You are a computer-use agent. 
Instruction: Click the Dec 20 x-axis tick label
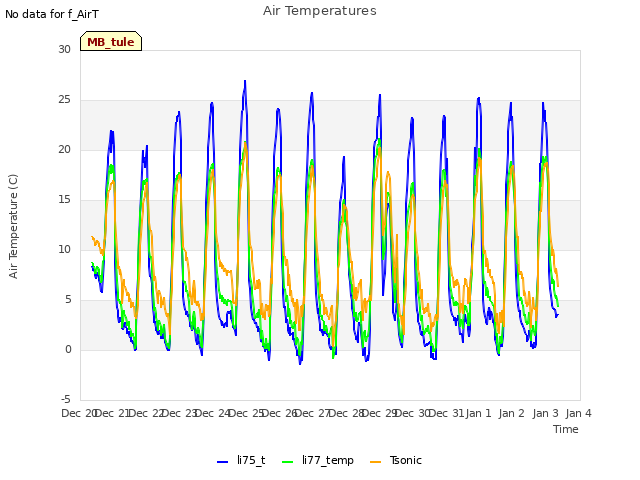click(x=79, y=413)
